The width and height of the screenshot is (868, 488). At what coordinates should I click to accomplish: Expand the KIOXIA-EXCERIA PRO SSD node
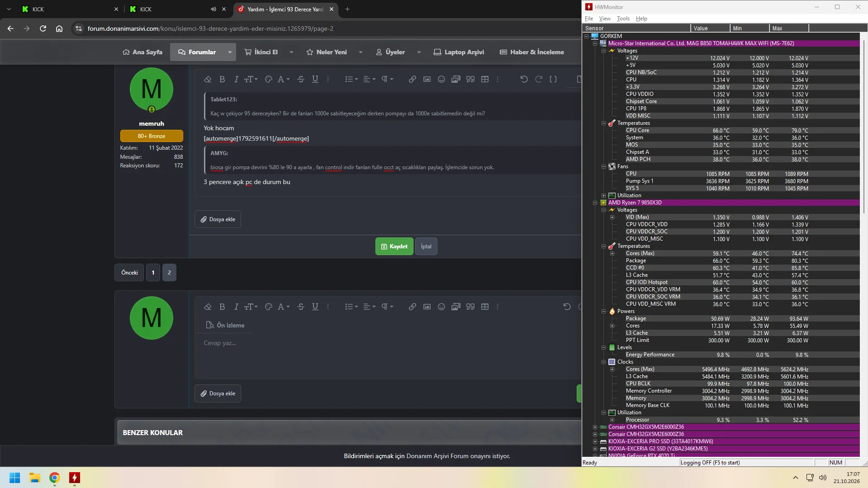[x=595, y=441]
